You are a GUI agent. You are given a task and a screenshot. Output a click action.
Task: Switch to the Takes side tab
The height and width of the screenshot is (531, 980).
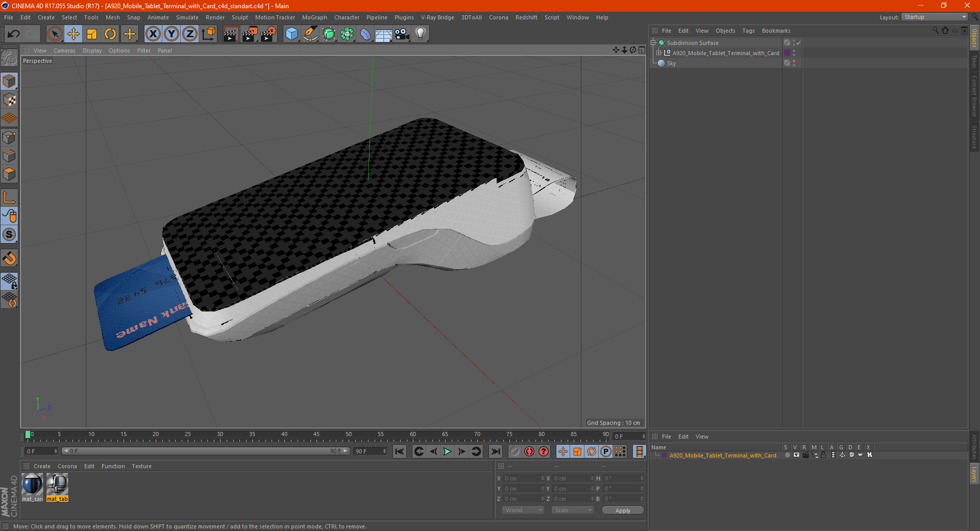(974, 61)
